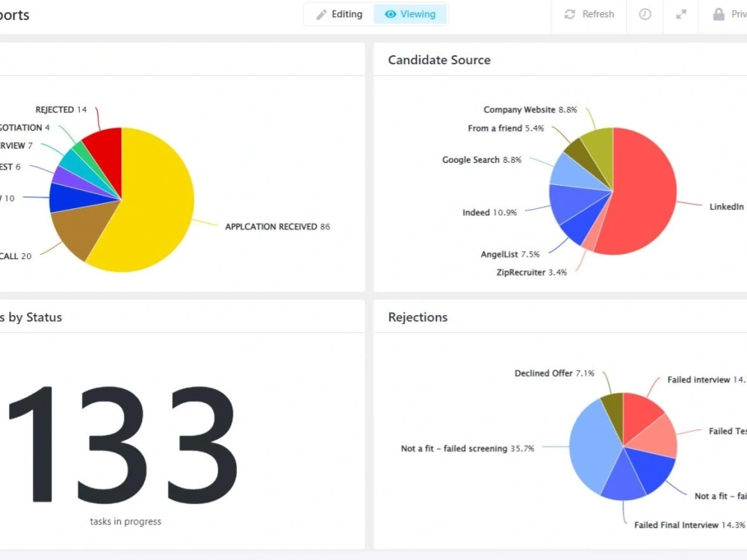Open the clock history icon
Screen dimensions: 747x560
(x=645, y=14)
